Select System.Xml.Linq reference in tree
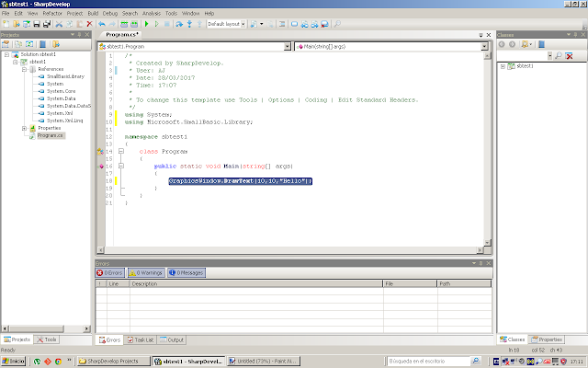The image size is (588, 368). pos(64,121)
